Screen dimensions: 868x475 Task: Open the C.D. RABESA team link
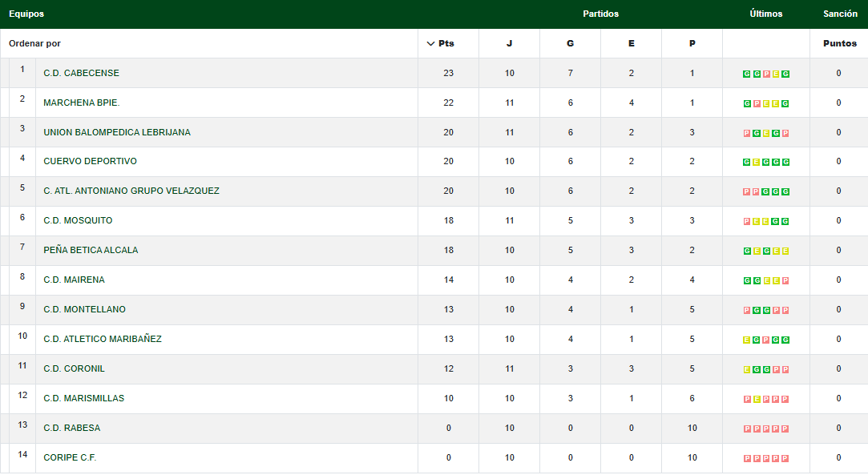coord(72,428)
